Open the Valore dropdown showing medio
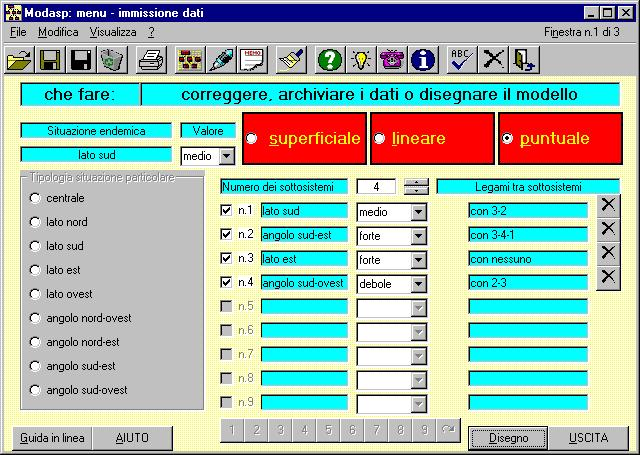 click(226, 156)
